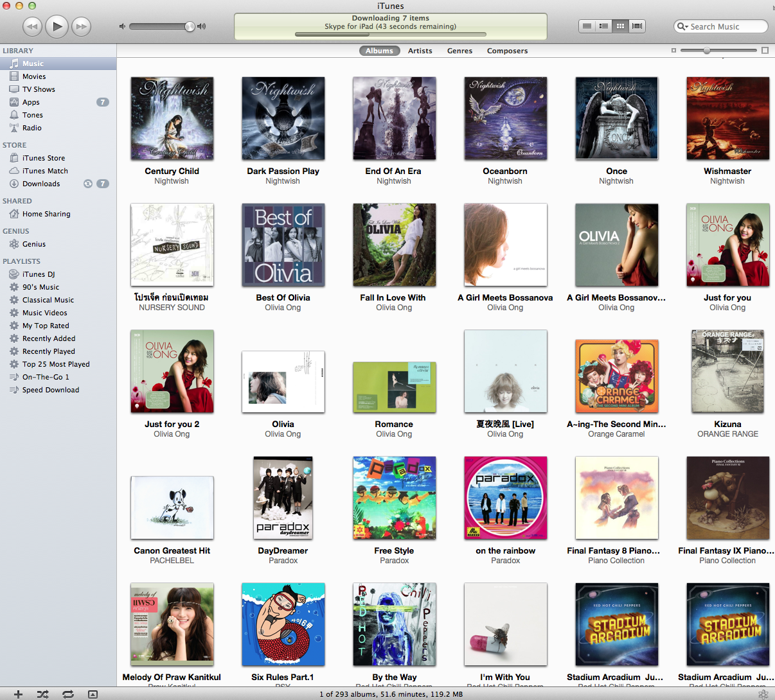Image resolution: width=775 pixels, height=700 pixels.
Task: Select the Composers tab
Action: click(508, 51)
